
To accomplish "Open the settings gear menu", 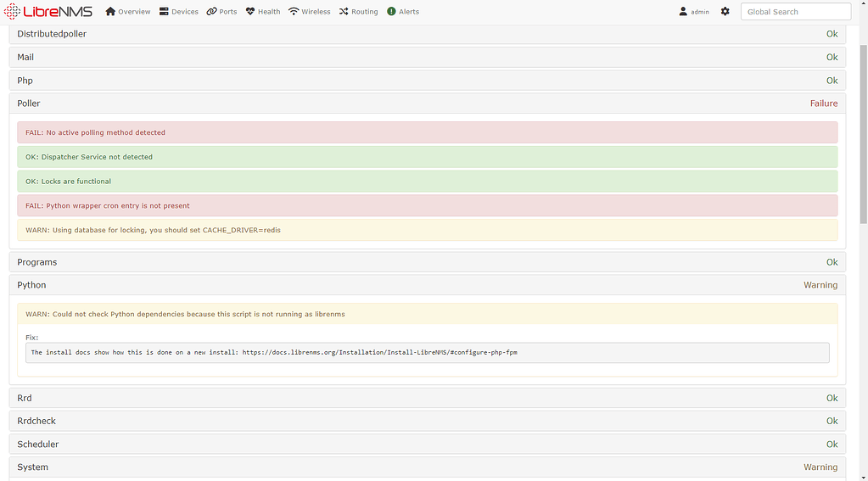I will (x=725, y=11).
